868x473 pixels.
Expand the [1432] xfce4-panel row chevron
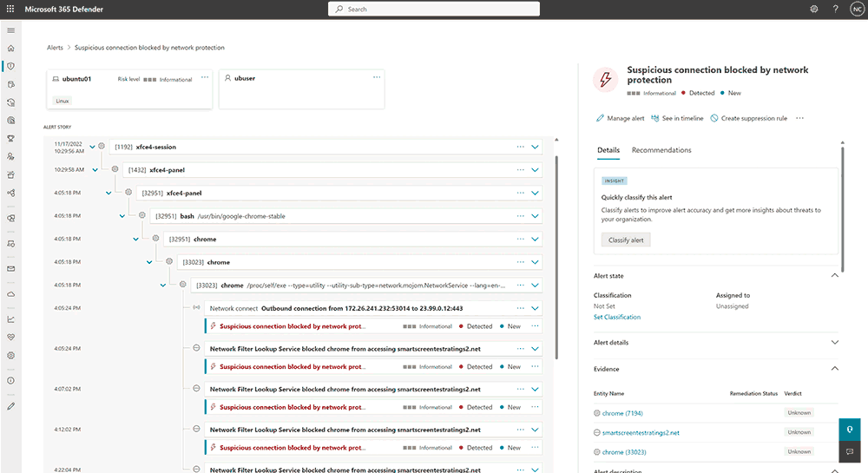[535, 170]
